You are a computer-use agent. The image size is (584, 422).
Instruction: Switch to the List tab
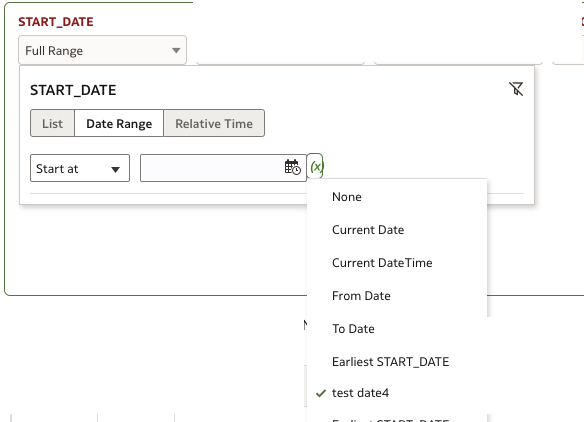coord(53,123)
